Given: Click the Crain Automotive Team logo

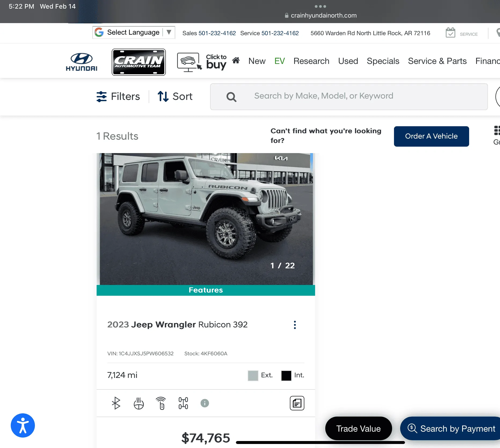Looking at the screenshot, I should [x=139, y=62].
